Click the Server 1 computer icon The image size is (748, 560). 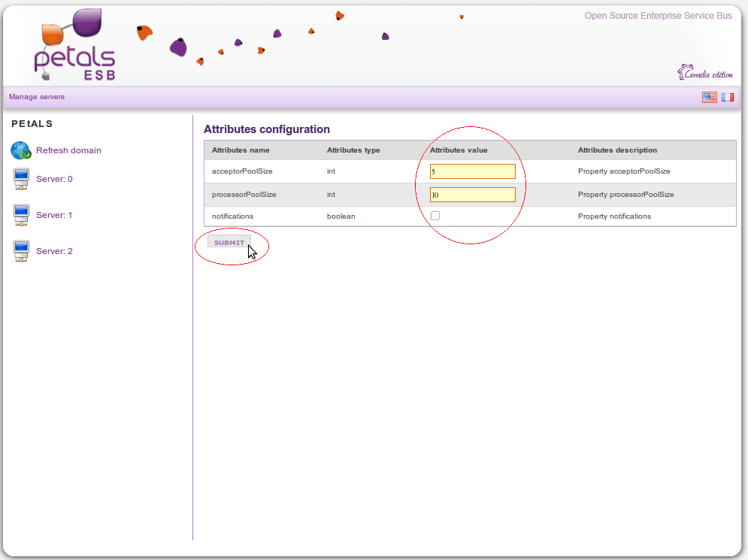click(21, 216)
